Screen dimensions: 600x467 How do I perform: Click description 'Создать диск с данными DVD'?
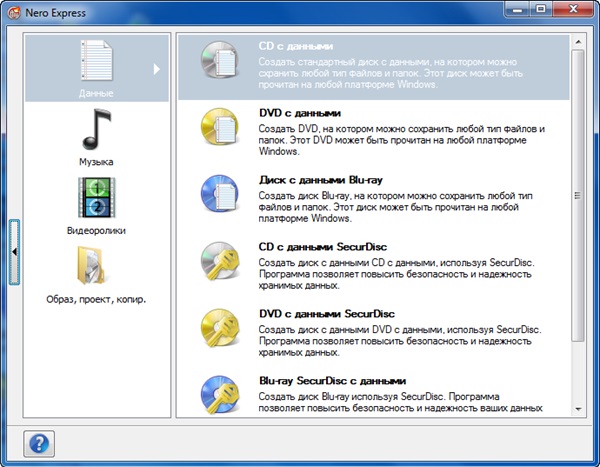pyautogui.click(x=400, y=341)
